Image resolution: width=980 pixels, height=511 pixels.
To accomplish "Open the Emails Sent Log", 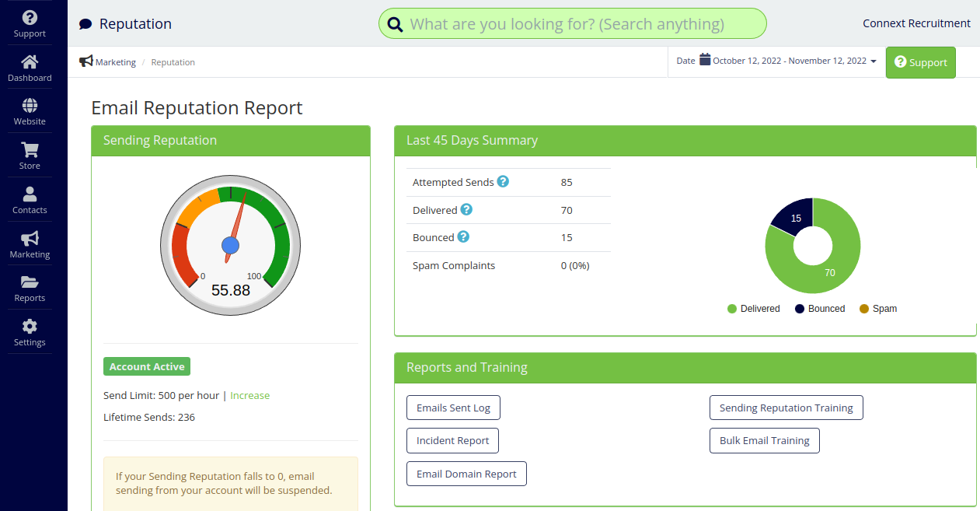I will click(454, 408).
